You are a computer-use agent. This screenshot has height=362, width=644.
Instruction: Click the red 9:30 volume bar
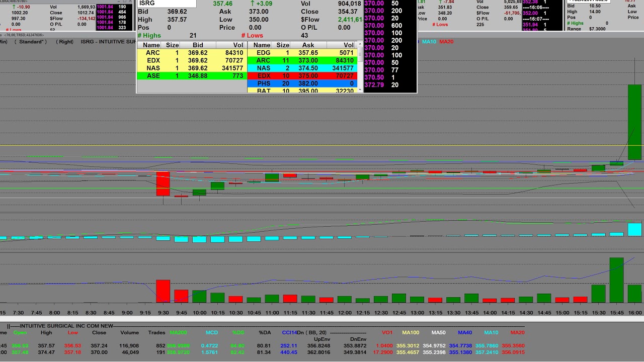[x=163, y=291]
